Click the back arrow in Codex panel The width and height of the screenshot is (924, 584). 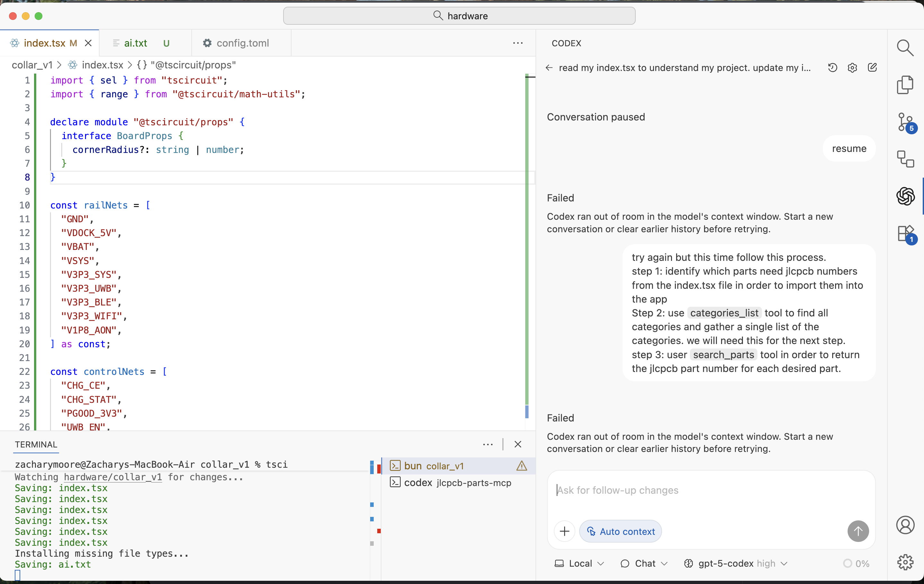click(x=549, y=67)
